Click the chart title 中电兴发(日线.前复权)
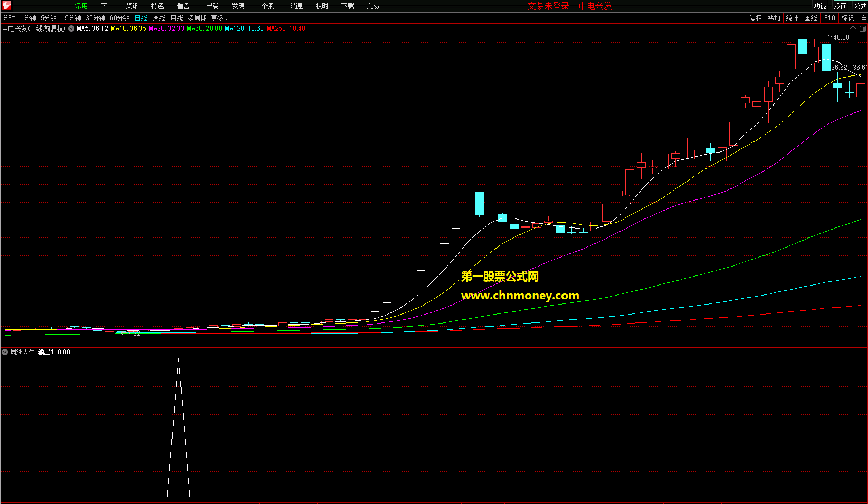This screenshot has height=504, width=868. pyautogui.click(x=34, y=28)
